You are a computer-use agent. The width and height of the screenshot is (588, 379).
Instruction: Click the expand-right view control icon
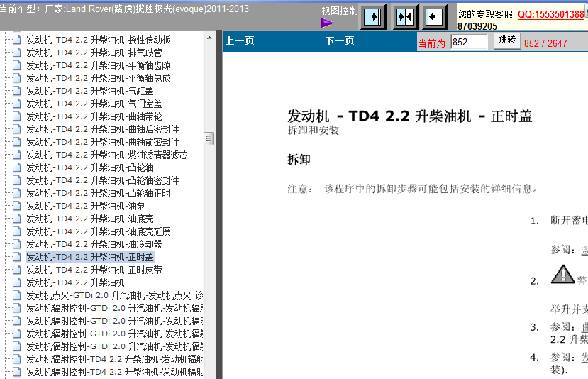point(373,16)
